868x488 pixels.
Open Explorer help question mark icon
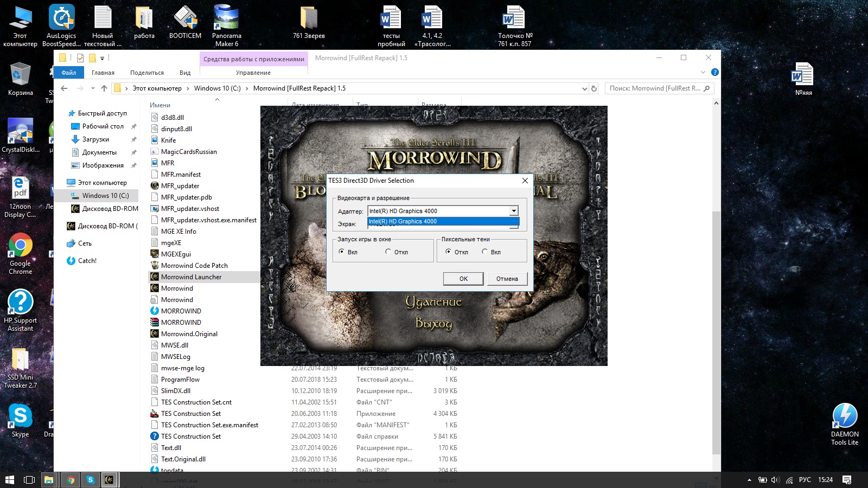[715, 72]
